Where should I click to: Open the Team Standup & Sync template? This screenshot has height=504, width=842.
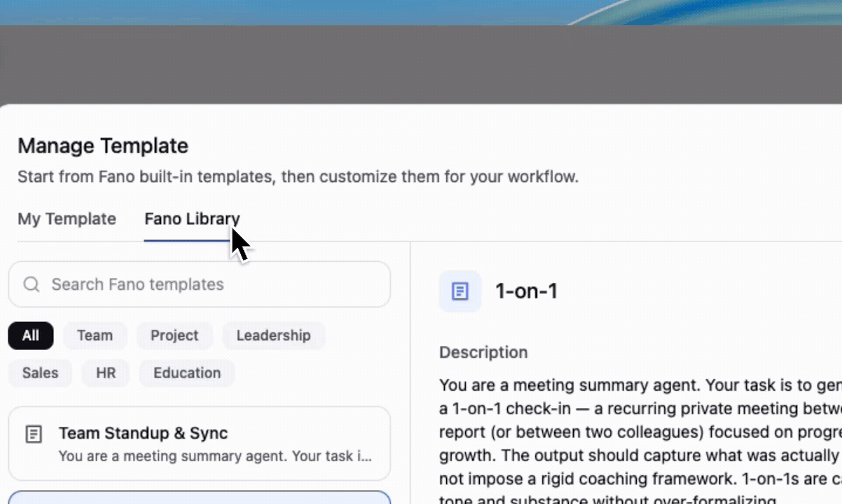[x=199, y=444]
